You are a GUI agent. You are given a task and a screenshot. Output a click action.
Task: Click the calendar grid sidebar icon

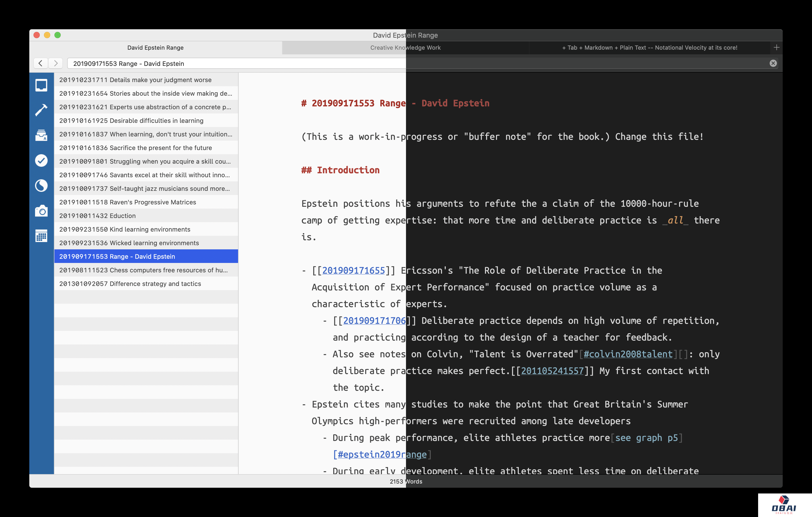coord(41,236)
